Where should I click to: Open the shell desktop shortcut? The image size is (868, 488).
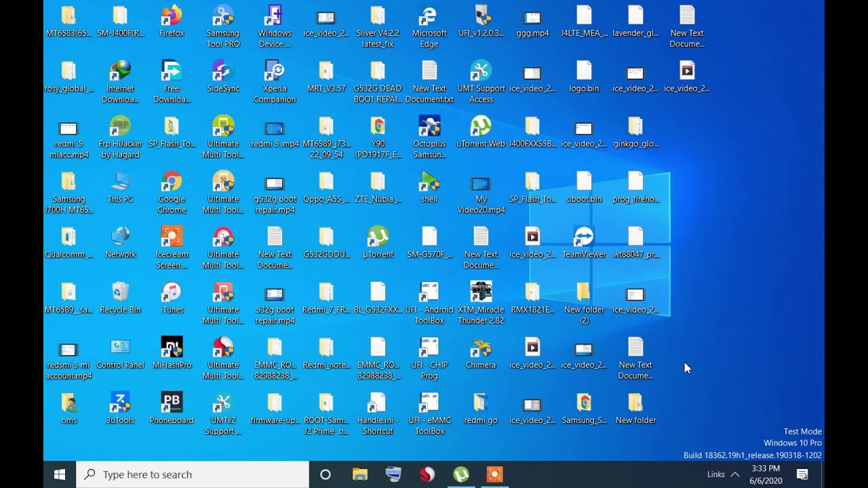point(429,188)
